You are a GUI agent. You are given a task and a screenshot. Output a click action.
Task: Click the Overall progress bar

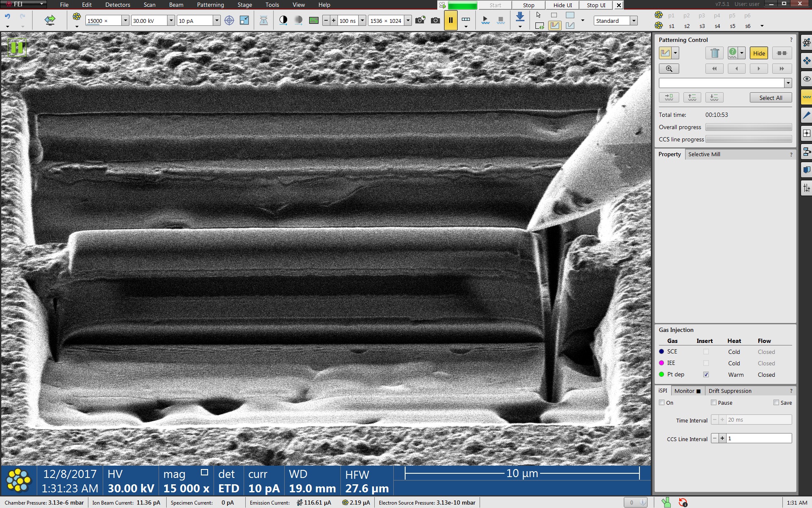[748, 127]
